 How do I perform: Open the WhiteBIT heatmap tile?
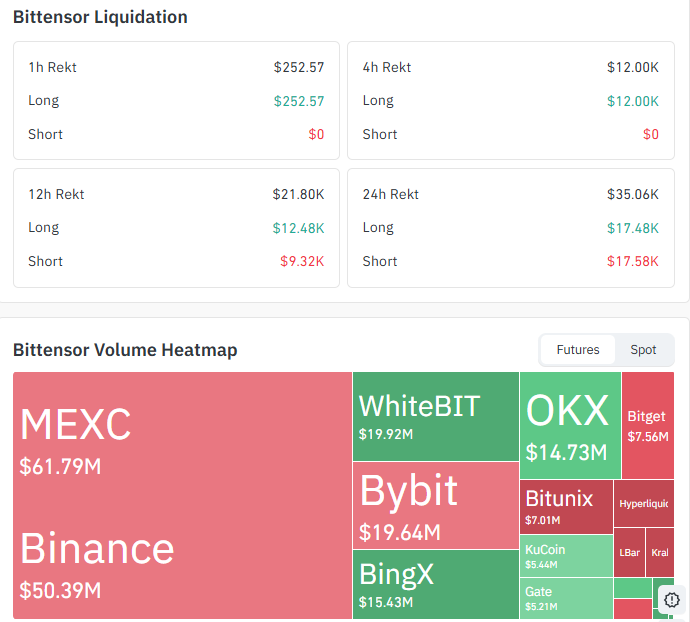(x=436, y=416)
